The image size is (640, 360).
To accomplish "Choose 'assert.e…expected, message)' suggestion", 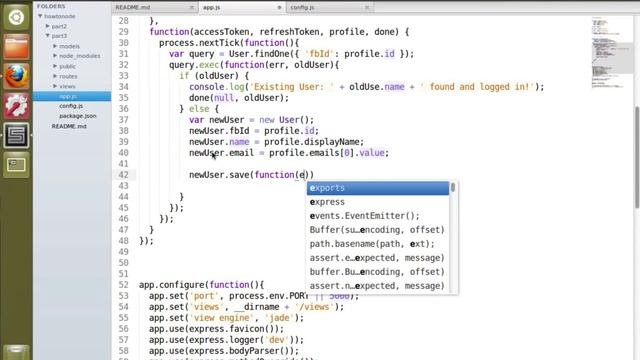I will [378, 258].
